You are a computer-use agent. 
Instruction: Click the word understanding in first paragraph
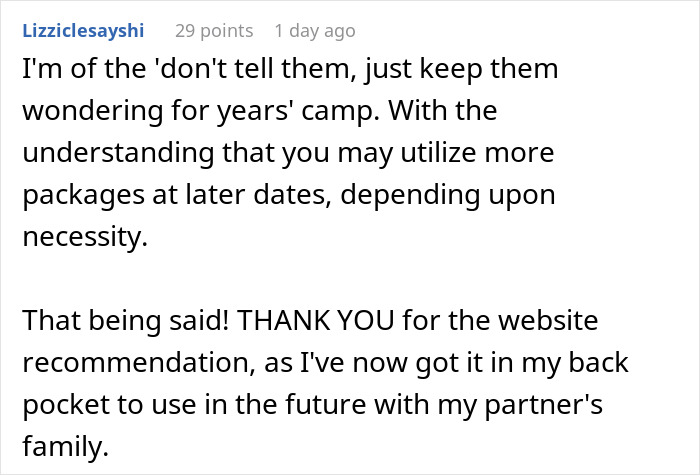click(118, 153)
